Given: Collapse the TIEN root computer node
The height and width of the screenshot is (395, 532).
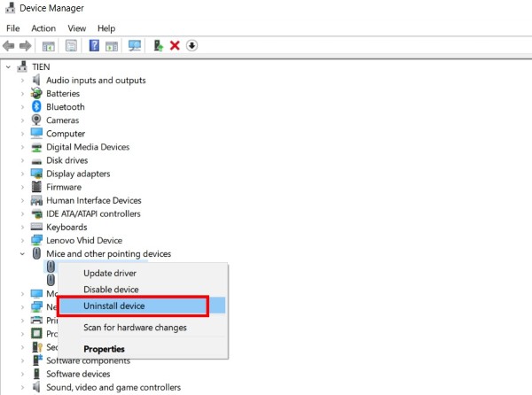Looking at the screenshot, I should (x=10, y=67).
